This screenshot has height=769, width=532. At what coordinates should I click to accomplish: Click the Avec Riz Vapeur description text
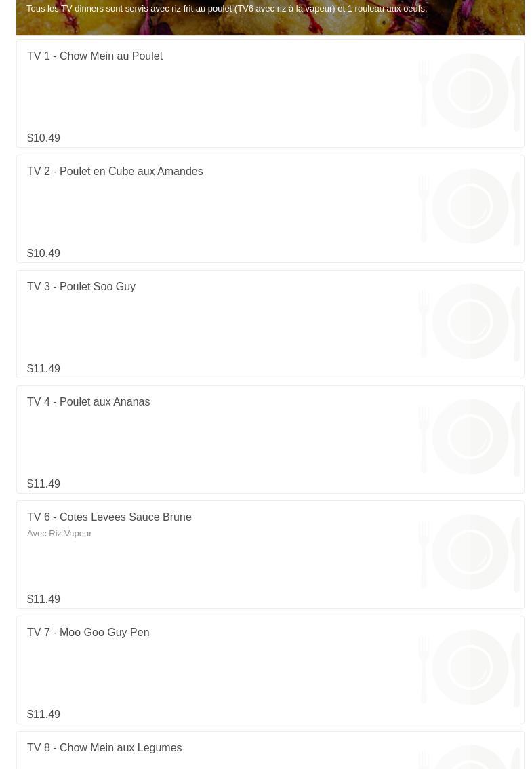coord(60,534)
